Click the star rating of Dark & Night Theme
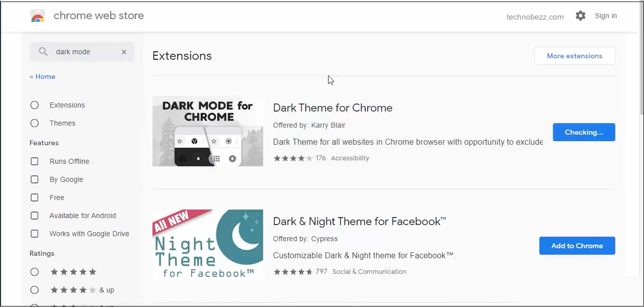 (x=293, y=272)
